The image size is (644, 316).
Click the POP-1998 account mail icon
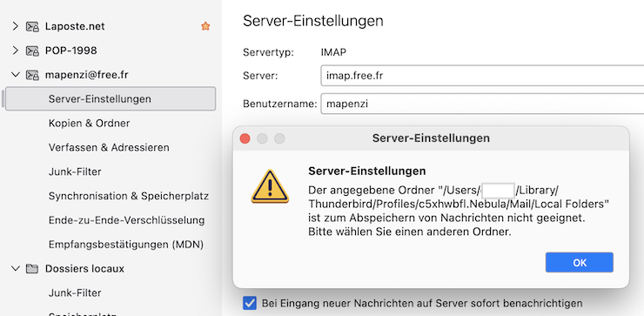click(x=32, y=51)
